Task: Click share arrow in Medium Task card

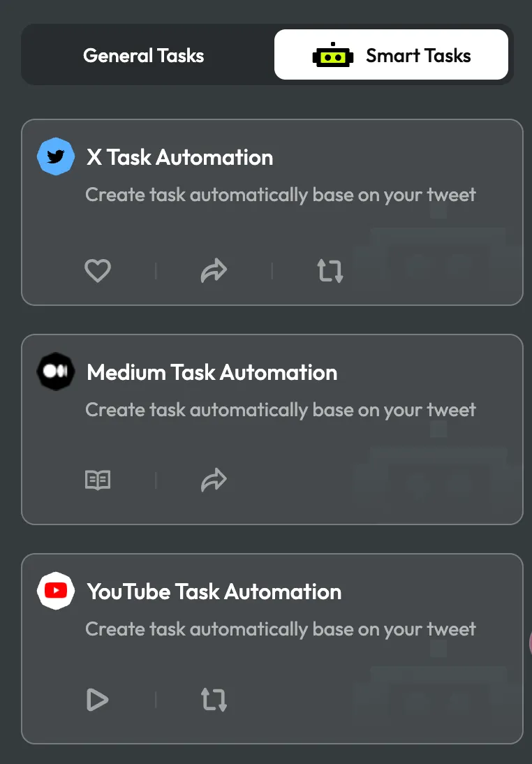Action: 214,480
